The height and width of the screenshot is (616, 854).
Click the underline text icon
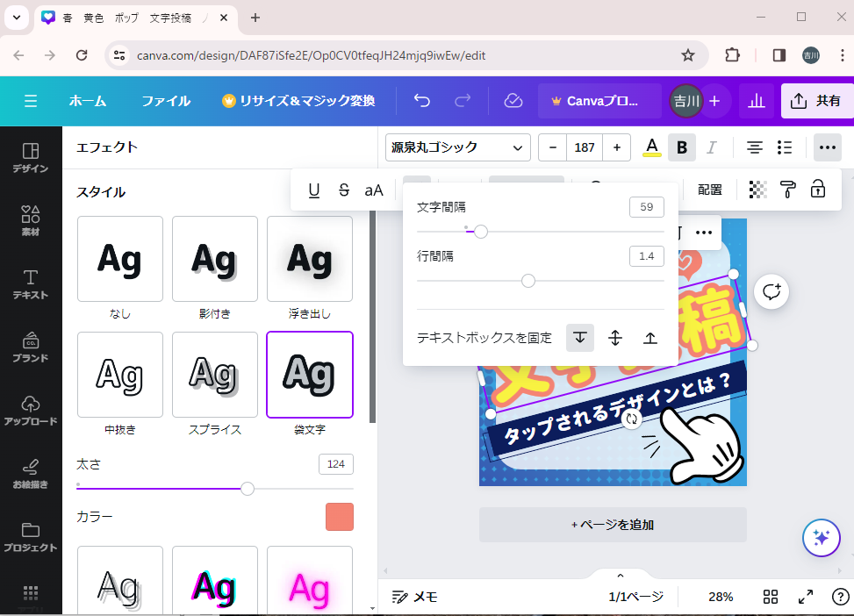[314, 190]
